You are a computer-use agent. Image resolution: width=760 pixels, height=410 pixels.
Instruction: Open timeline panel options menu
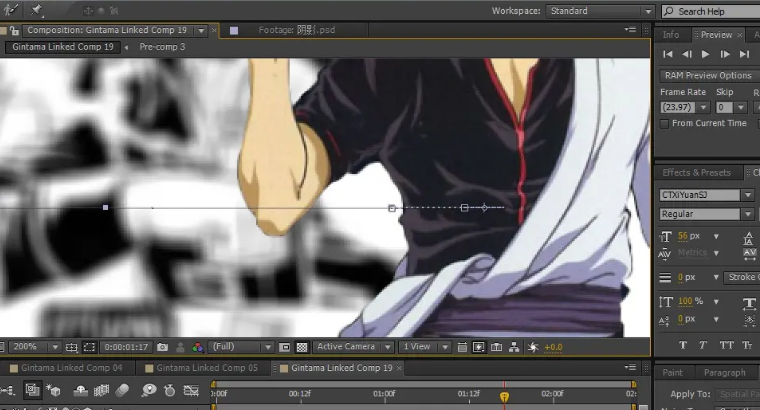tap(630, 368)
